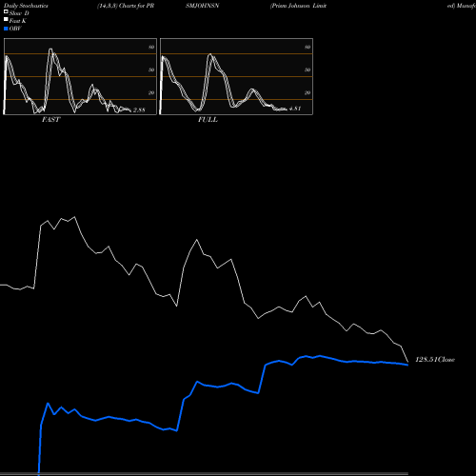
Task: Click the 20 level label in FULL chart
Action: (x=307, y=92)
